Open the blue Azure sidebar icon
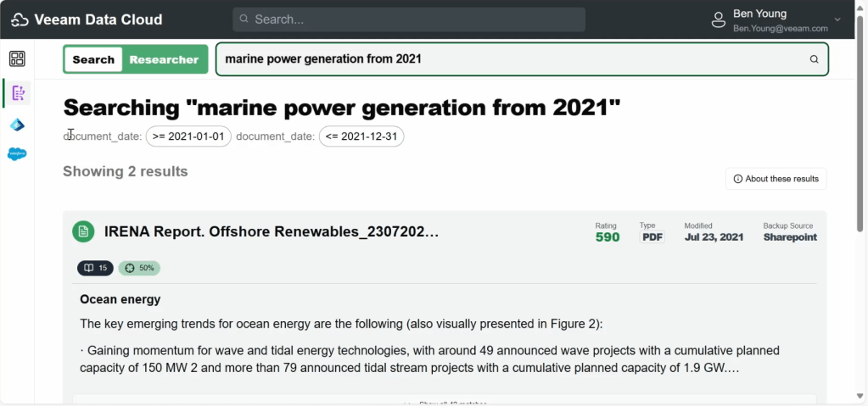The image size is (868, 406). [17, 125]
